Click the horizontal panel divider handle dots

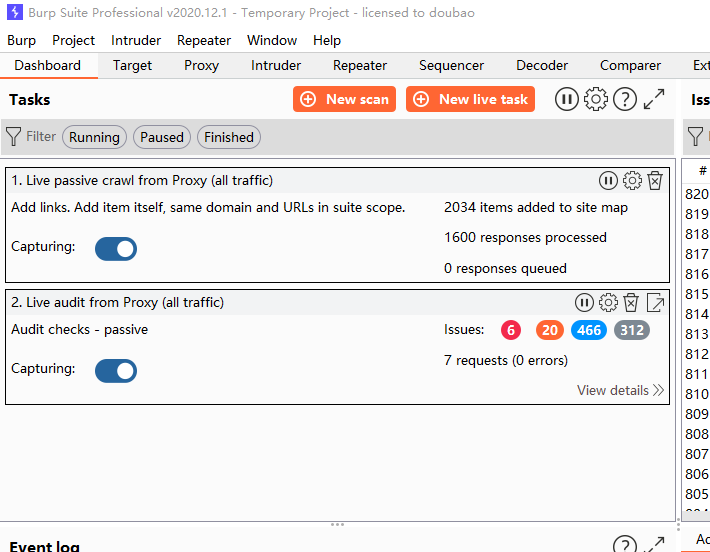coord(337,524)
